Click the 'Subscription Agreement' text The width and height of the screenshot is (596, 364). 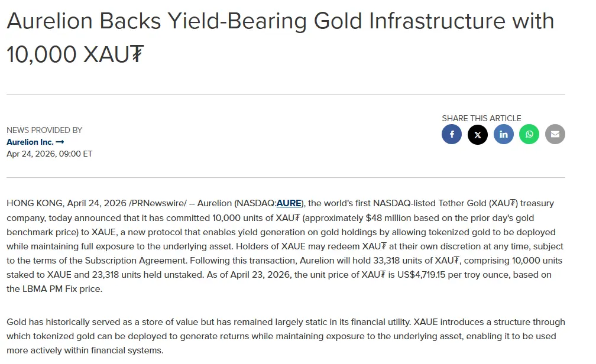coord(135,261)
